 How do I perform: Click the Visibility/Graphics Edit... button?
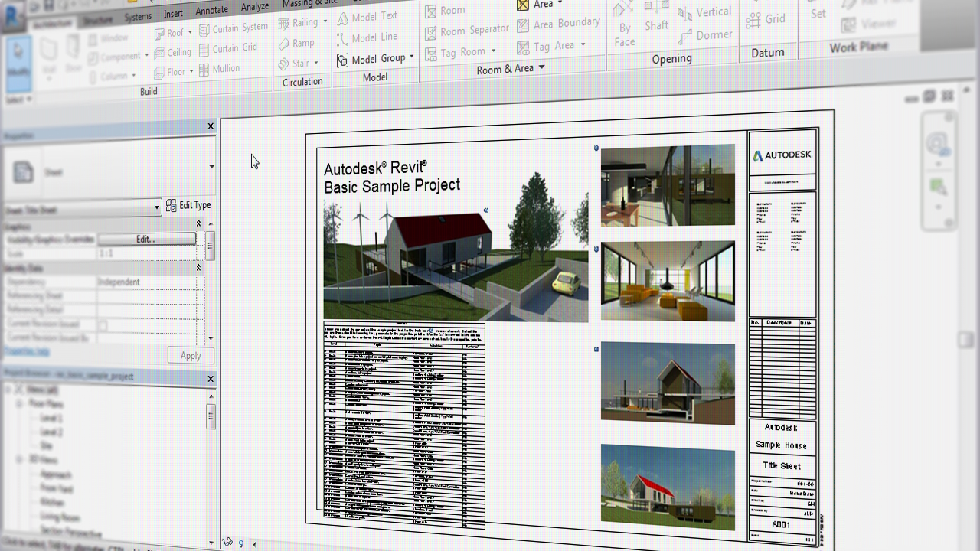146,240
